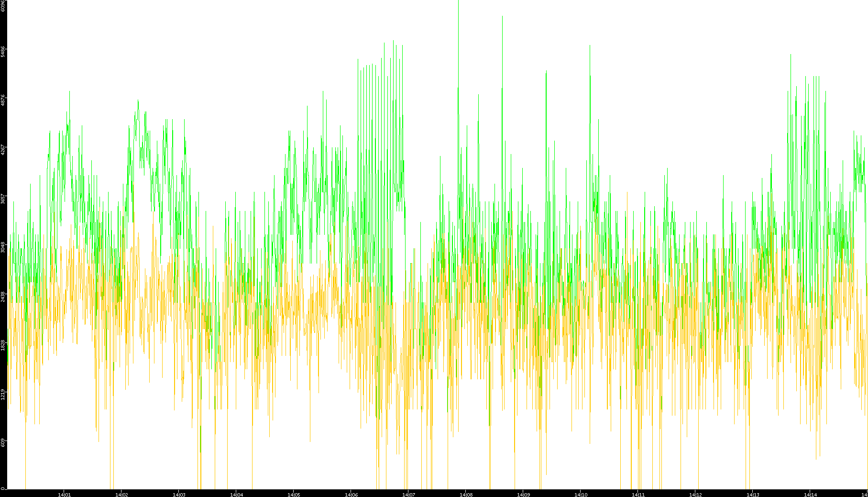Click the 14:01 time axis label

point(64,495)
